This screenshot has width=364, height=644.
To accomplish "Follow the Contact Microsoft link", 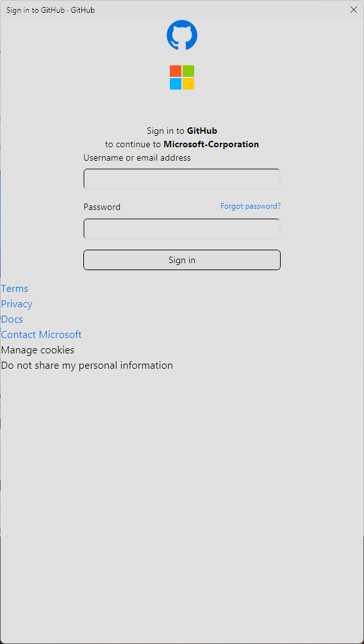I will coord(42,335).
